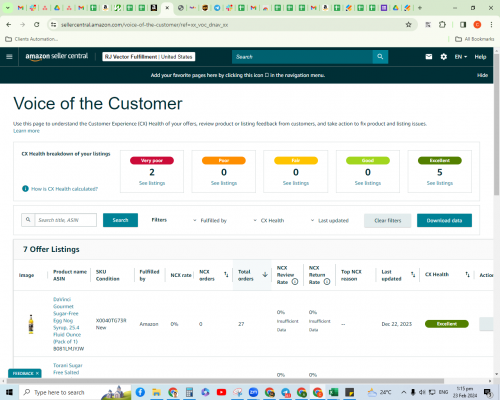Open the Help menu item

480,57
